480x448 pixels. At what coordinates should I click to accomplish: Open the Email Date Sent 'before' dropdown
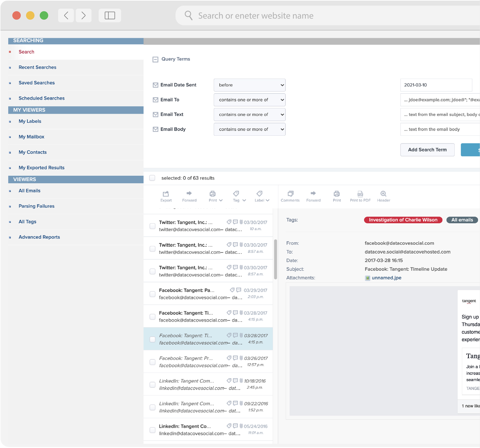click(250, 85)
